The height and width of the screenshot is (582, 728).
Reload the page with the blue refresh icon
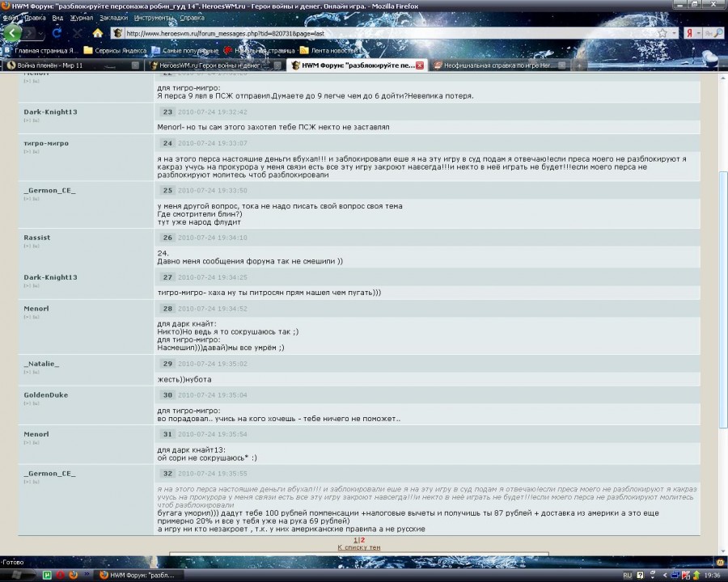point(57,33)
